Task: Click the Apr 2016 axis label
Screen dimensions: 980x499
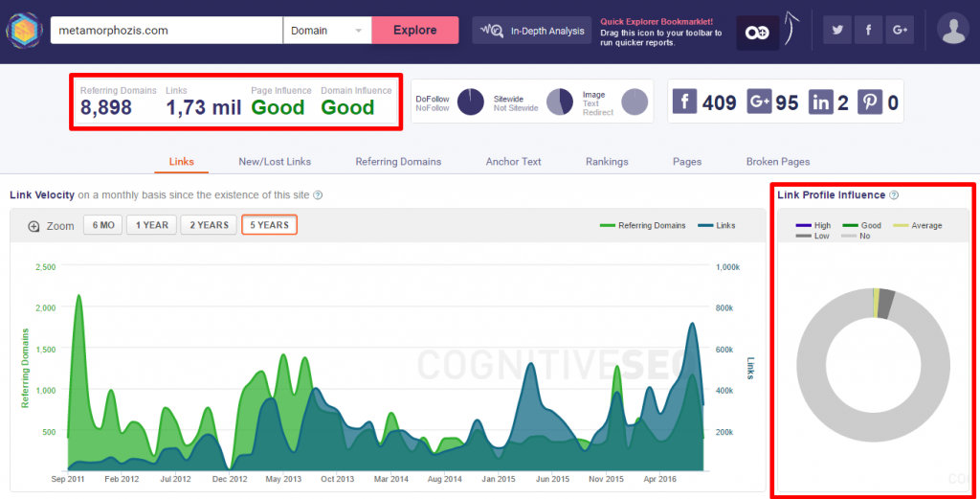Action: tap(660, 479)
